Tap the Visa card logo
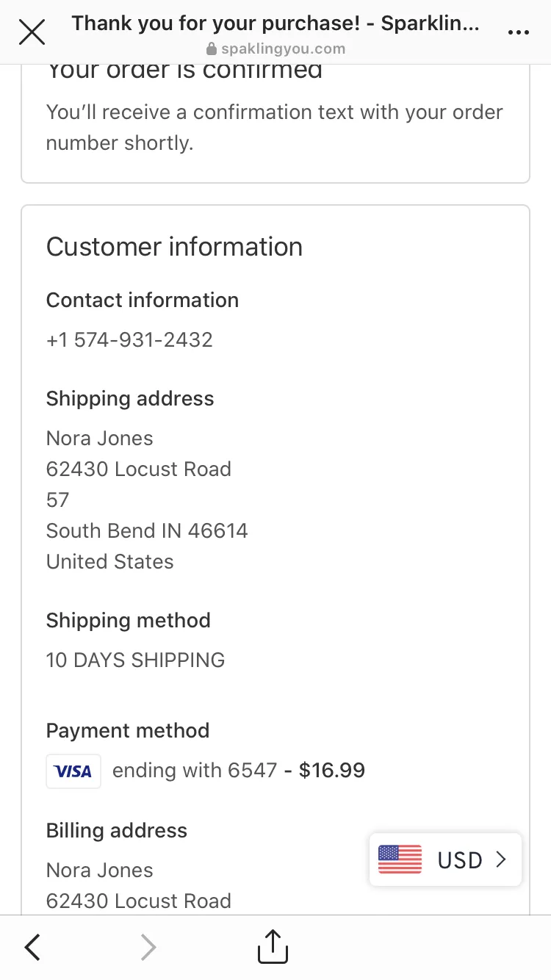The height and width of the screenshot is (980, 551). tap(73, 771)
